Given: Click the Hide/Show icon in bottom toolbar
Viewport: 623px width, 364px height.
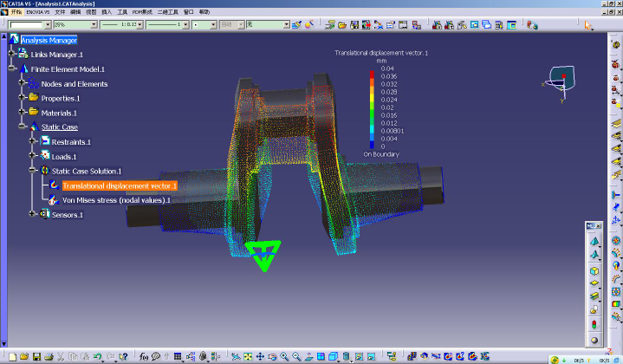Looking at the screenshot, I should pos(359,356).
